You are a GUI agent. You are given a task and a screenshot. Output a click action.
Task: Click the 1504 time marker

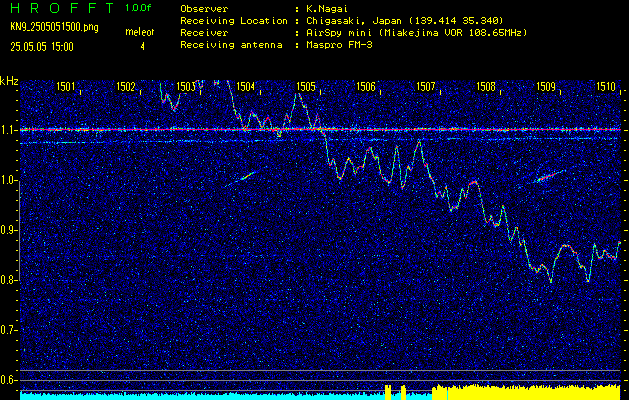[x=246, y=86]
